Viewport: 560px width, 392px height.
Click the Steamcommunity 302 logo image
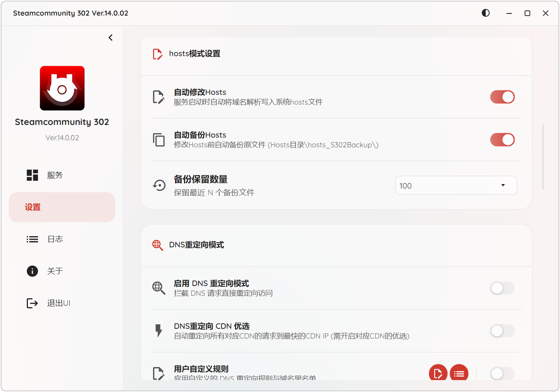(62, 88)
